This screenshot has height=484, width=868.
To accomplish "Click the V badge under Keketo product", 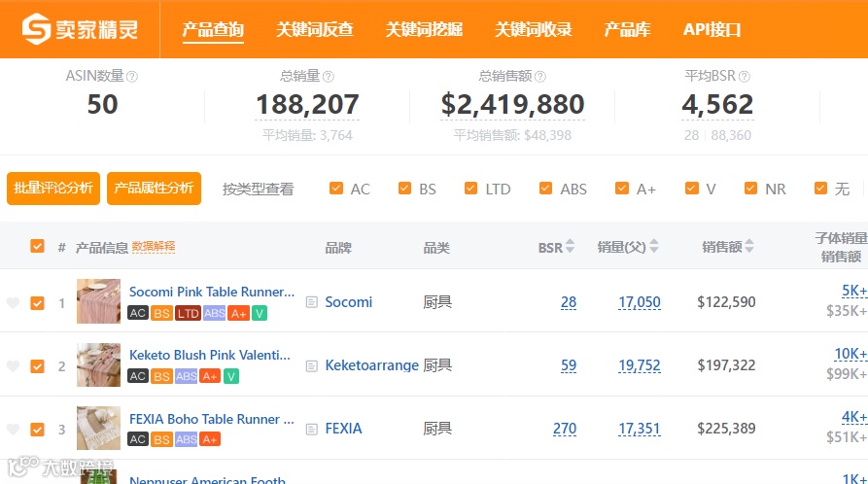I will [x=230, y=376].
